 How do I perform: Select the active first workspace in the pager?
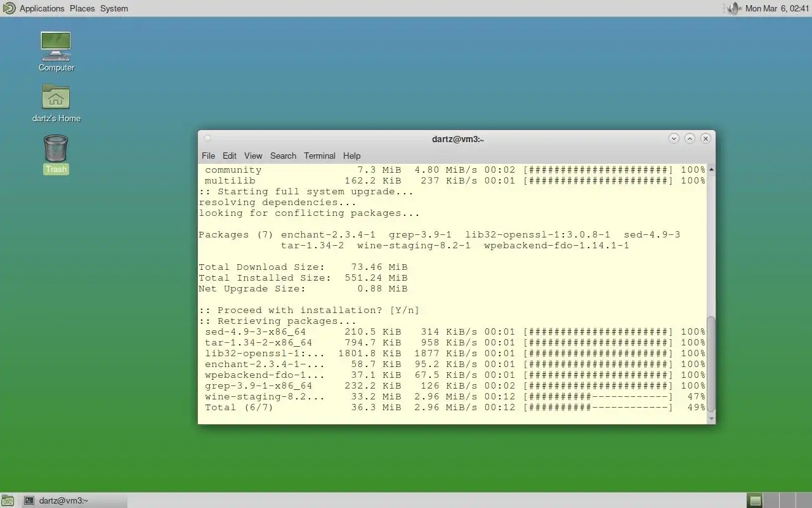point(754,500)
